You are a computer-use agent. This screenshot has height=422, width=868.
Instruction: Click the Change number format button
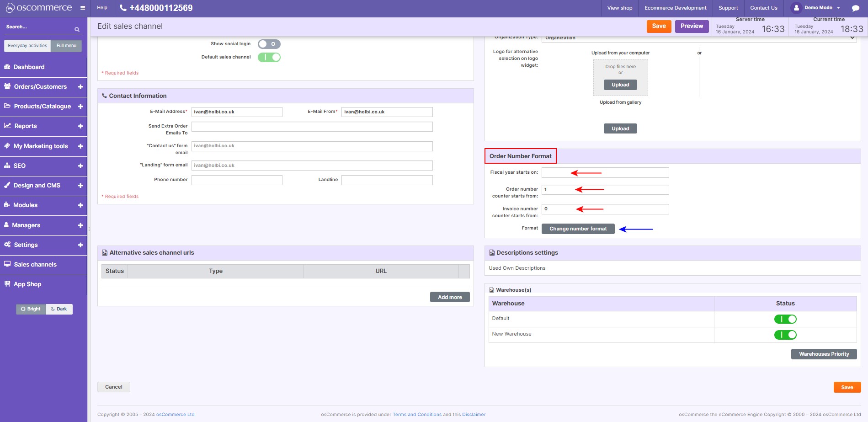pyautogui.click(x=578, y=228)
